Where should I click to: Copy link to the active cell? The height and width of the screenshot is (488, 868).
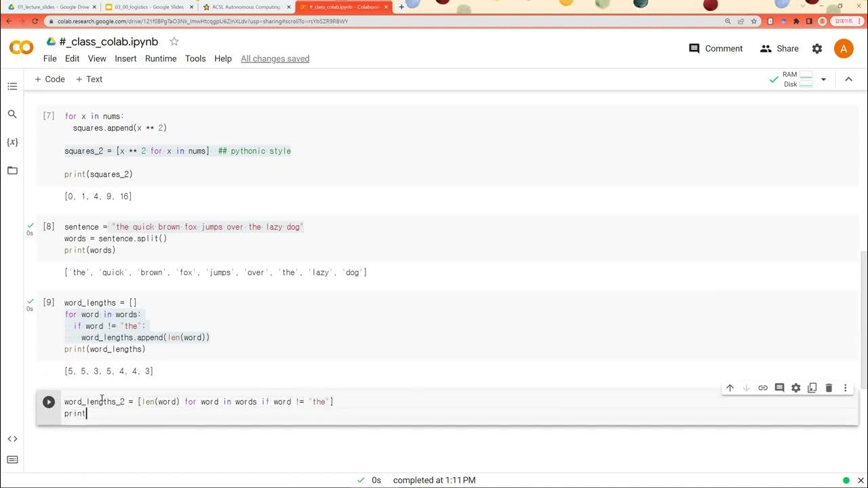click(763, 388)
